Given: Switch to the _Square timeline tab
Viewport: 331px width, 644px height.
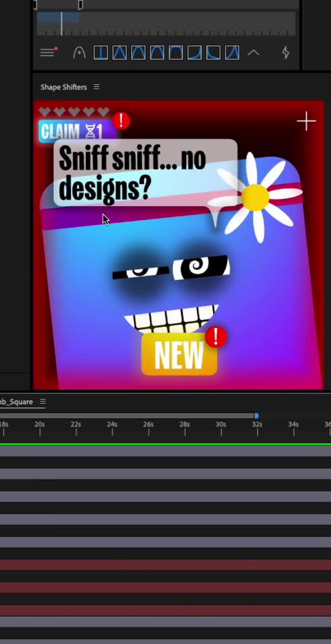Looking at the screenshot, I should pos(17,401).
